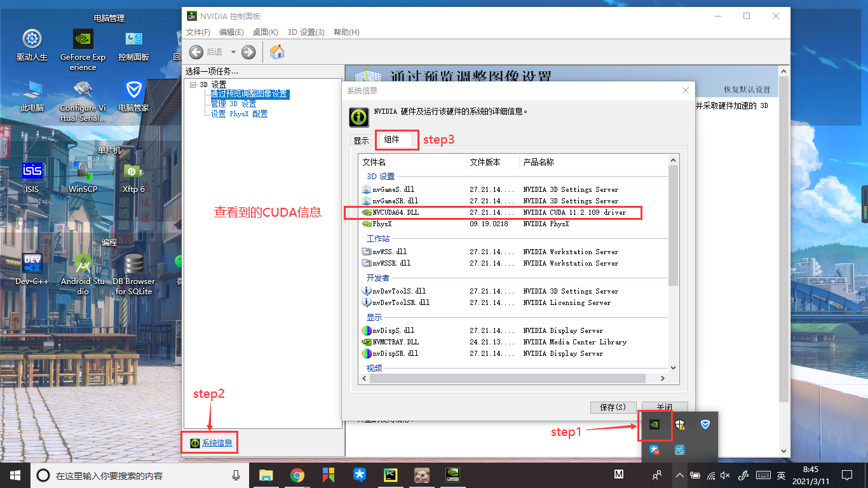Select the nvDevToolS.dll row icon

tap(367, 291)
